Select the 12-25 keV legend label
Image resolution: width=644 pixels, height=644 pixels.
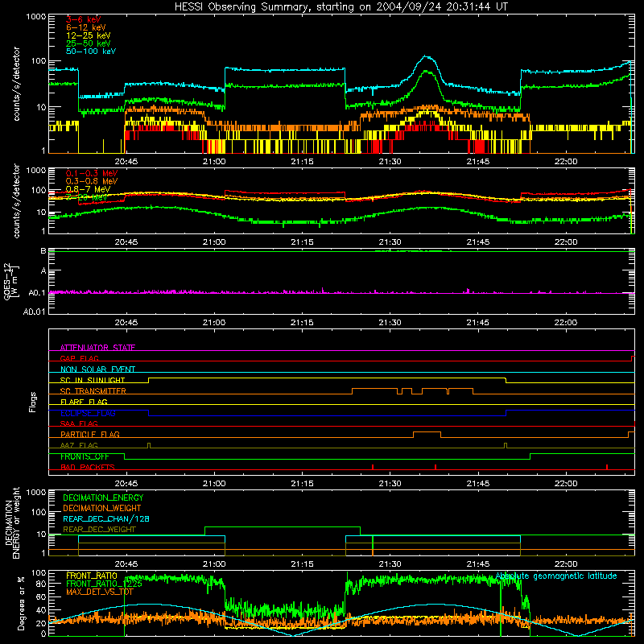[x=89, y=35]
